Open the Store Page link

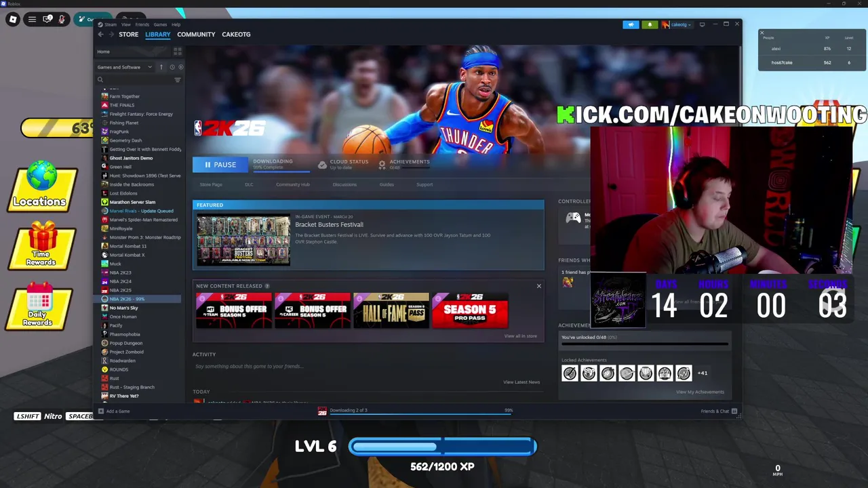coord(211,184)
